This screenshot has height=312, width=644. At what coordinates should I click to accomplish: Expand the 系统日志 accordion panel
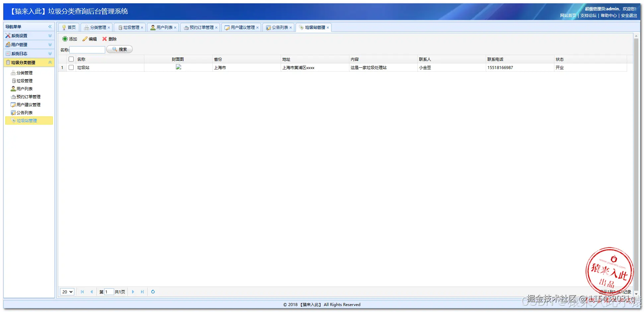pyautogui.click(x=29, y=53)
